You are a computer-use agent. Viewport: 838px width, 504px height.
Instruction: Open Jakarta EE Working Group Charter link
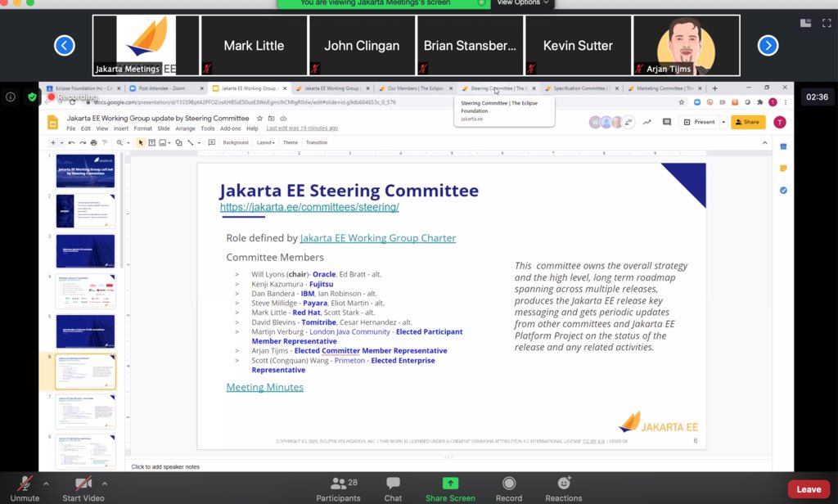(378, 238)
